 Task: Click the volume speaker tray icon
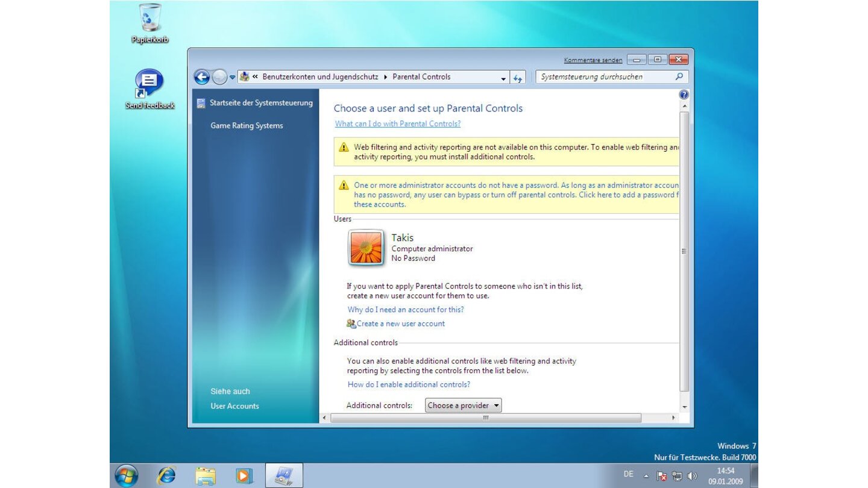point(691,476)
